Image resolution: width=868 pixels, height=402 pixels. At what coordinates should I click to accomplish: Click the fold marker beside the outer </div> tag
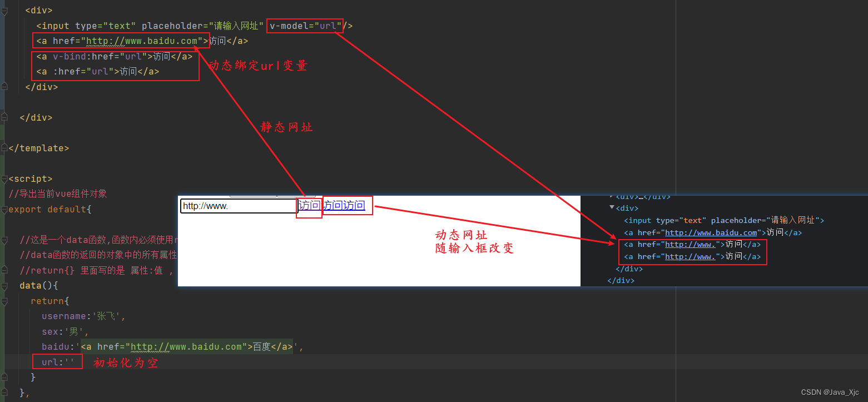[4, 117]
